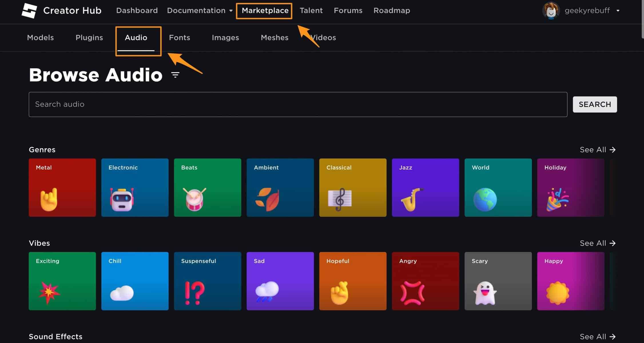This screenshot has height=343, width=644.
Task: Open the Marketplace nav item
Action: (265, 11)
